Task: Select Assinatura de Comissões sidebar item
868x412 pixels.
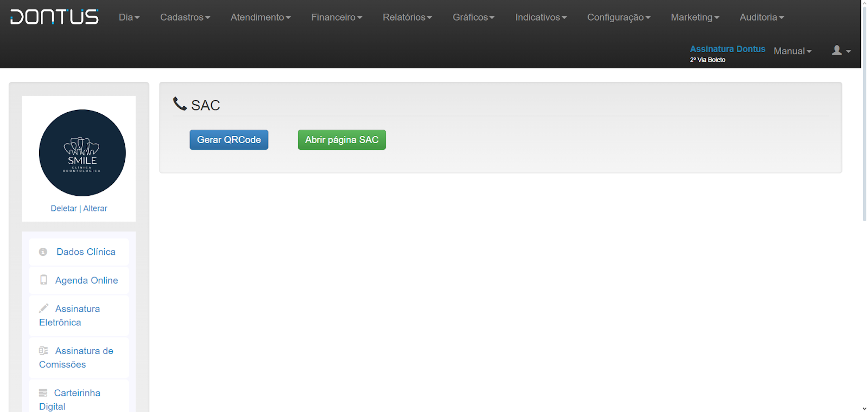Action: [x=79, y=358]
